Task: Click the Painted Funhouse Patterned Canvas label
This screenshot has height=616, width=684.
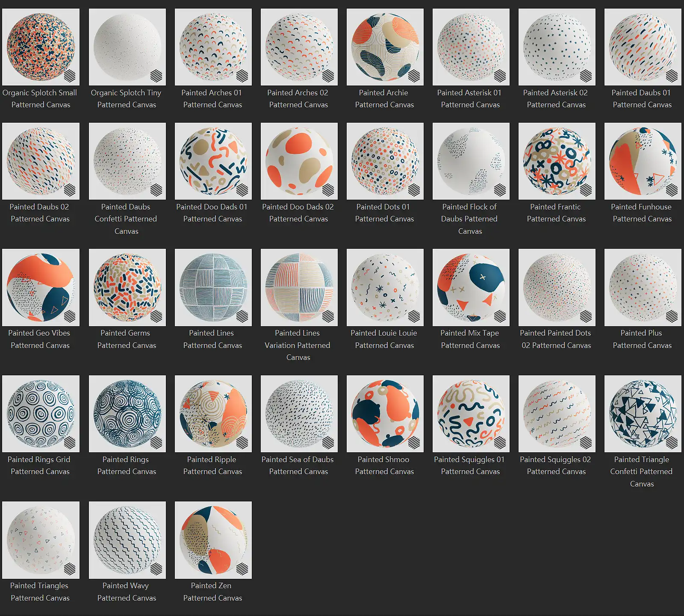Action: (x=642, y=213)
